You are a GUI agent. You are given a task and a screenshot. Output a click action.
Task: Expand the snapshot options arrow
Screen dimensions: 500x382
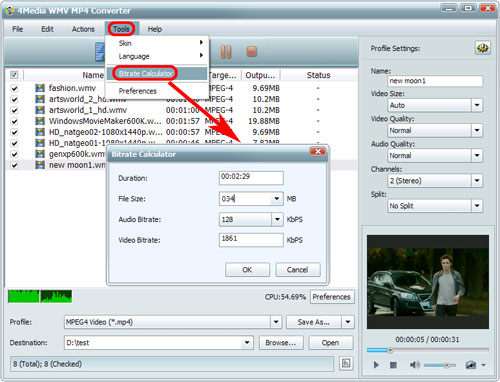click(x=483, y=365)
